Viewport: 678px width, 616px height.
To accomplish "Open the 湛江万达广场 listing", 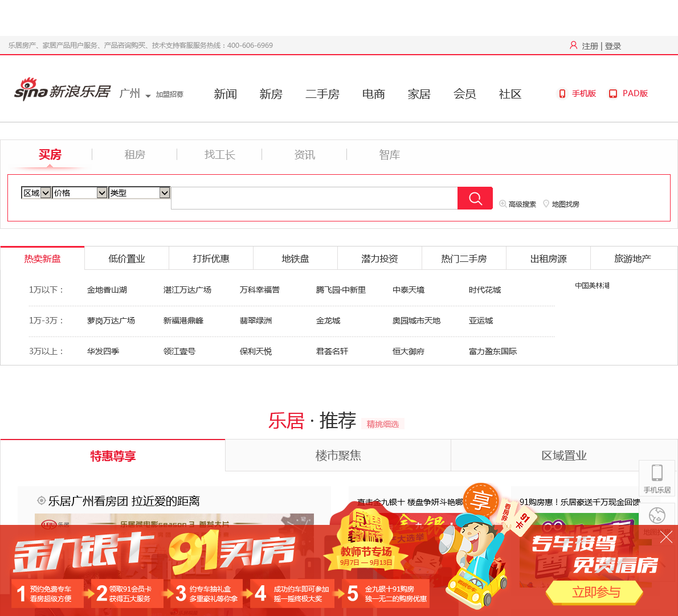I will coord(187,290).
